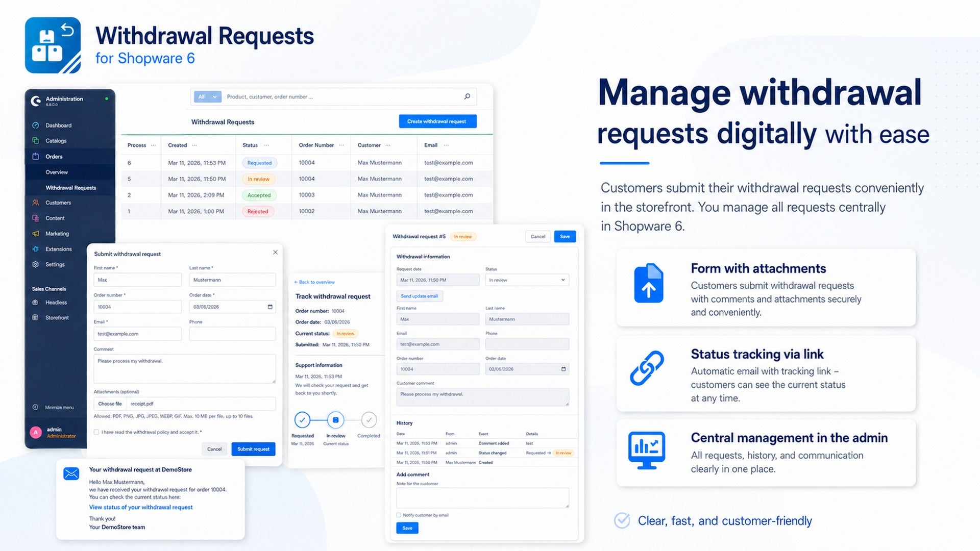980x551 pixels.
Task: Cancel the Submit withdrawal request dialog
Action: point(214,449)
